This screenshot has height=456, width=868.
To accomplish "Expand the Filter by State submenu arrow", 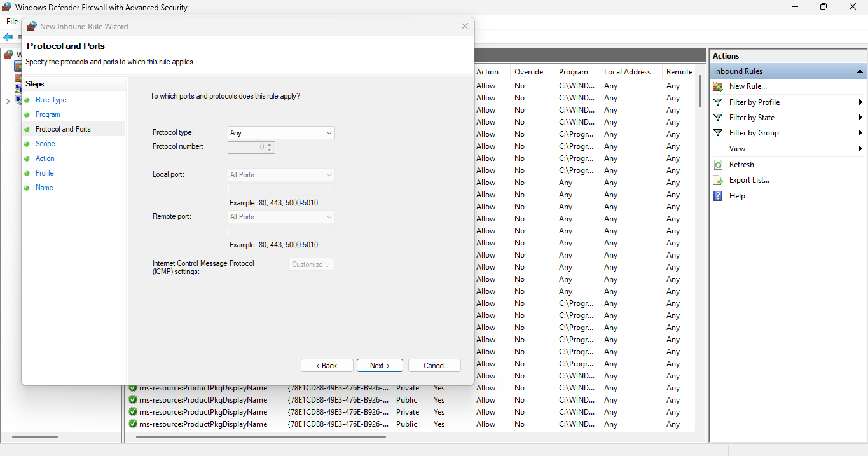I will point(860,117).
